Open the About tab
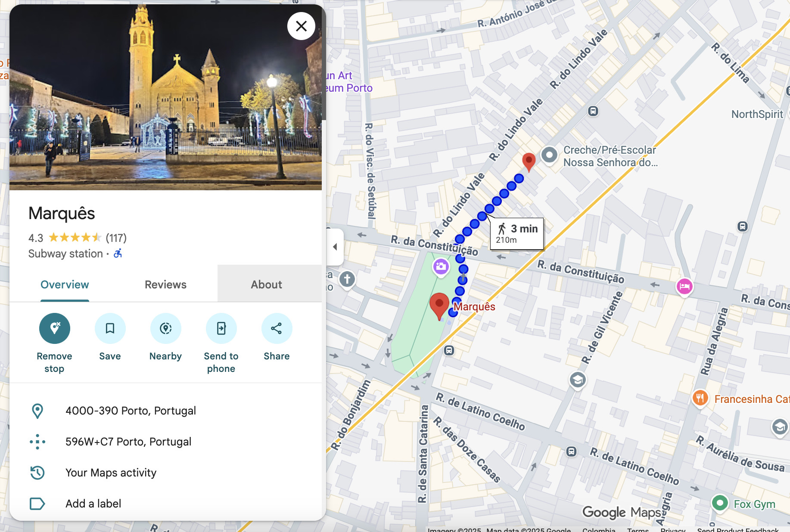This screenshot has height=532, width=790. (x=266, y=285)
